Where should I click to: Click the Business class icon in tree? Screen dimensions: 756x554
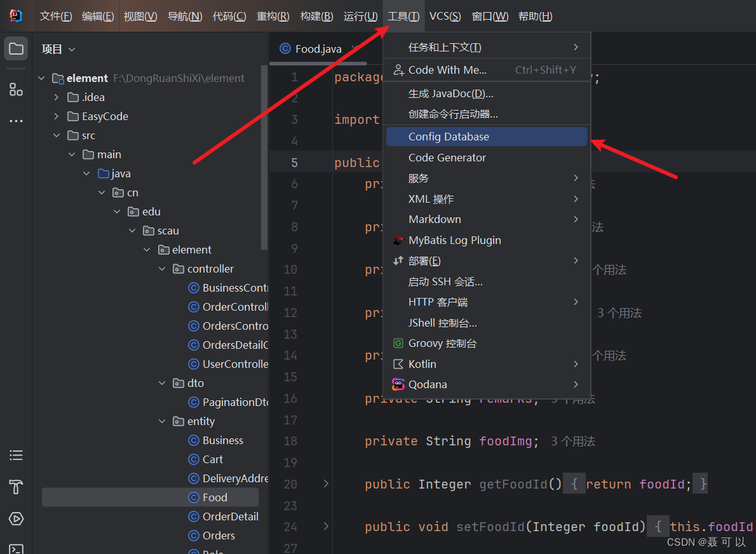tap(194, 440)
